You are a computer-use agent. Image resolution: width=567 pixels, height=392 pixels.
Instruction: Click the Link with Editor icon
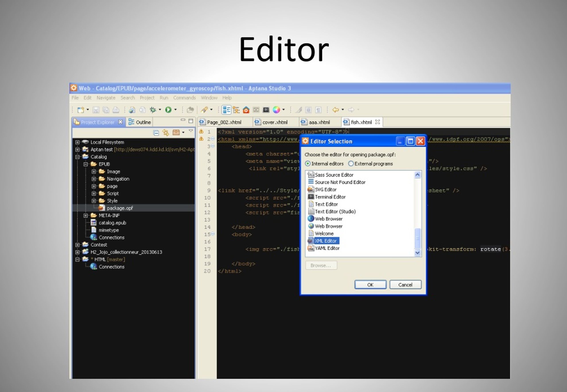[166, 133]
